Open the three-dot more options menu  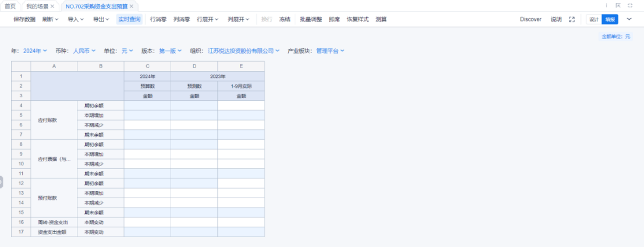(x=606, y=5)
